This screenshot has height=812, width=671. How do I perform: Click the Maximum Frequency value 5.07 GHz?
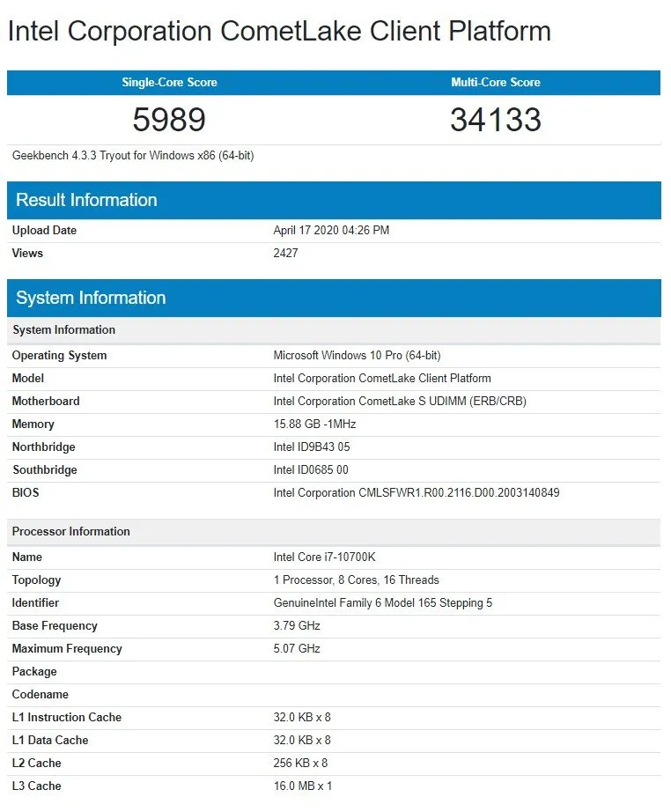pos(297,649)
